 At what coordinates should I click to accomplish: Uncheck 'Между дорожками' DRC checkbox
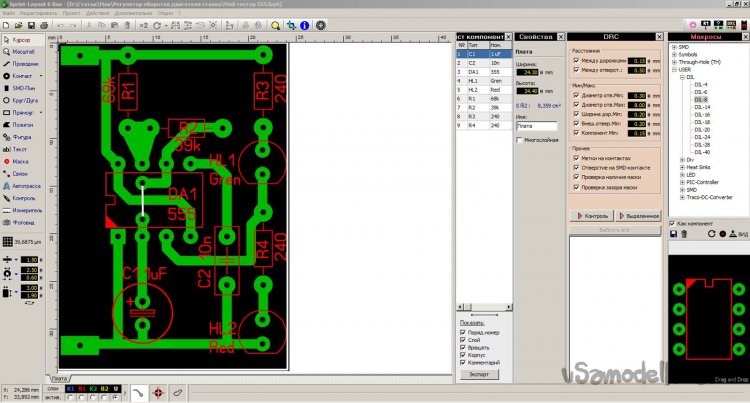[576, 60]
